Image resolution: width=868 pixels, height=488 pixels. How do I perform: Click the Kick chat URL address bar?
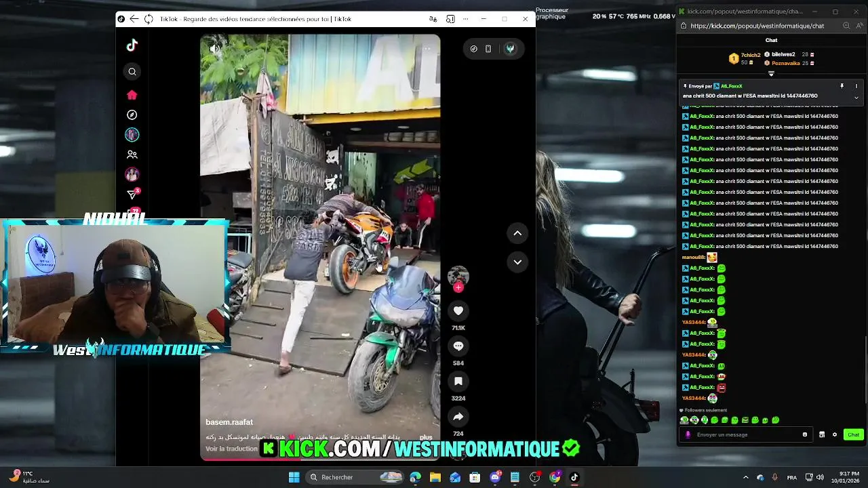(x=757, y=26)
